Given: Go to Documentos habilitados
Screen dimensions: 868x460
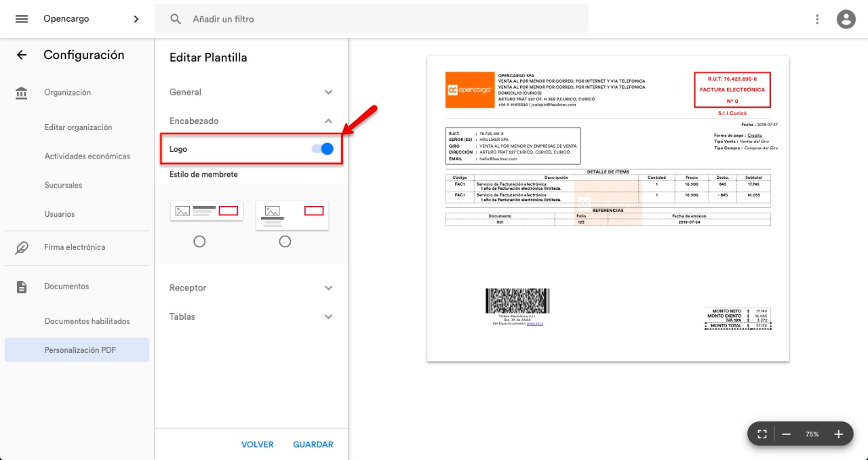Looking at the screenshot, I should tap(87, 321).
